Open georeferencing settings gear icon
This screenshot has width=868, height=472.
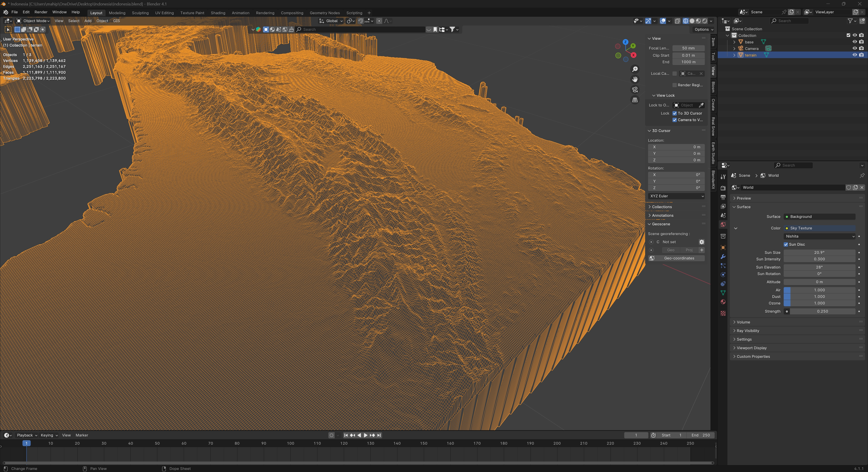click(x=702, y=242)
